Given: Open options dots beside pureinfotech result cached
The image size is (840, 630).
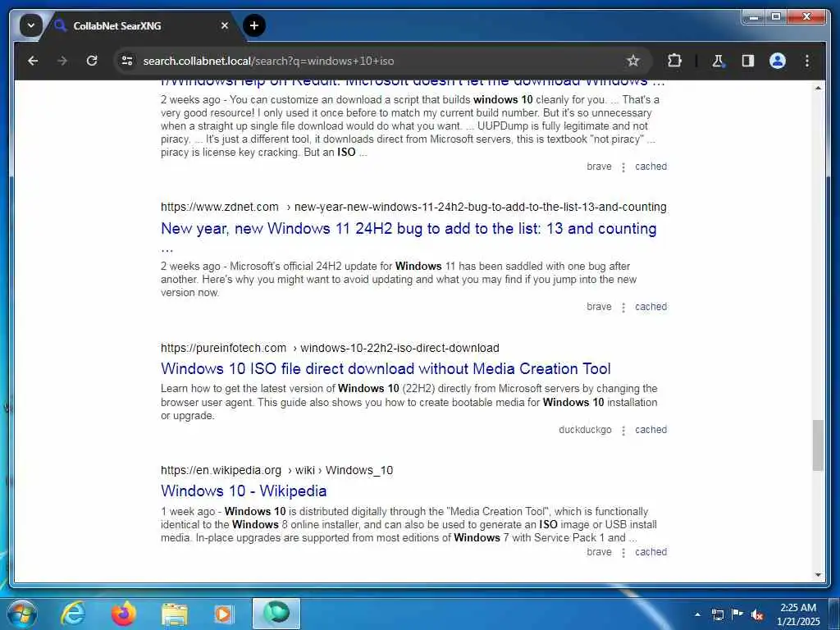Looking at the screenshot, I should (x=623, y=430).
